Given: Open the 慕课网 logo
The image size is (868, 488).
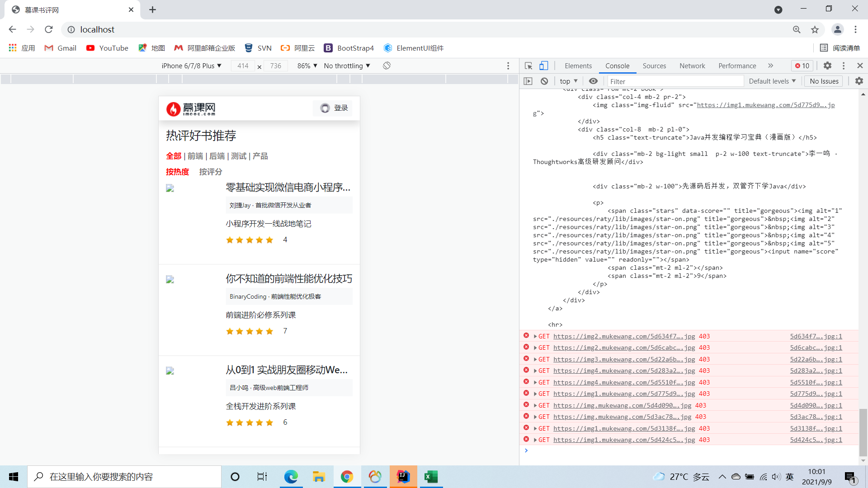Looking at the screenshot, I should tap(191, 109).
